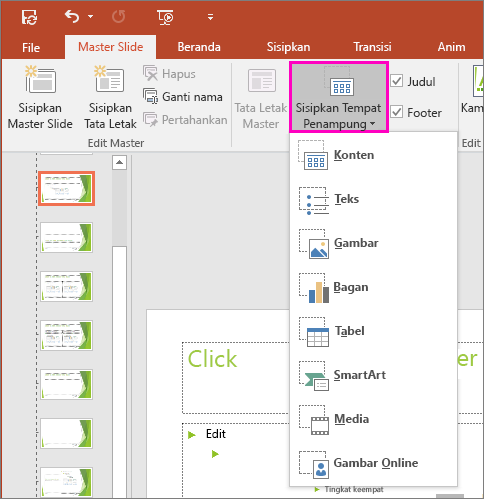484x499 pixels.
Task: Click the Sisipkan Tempat Penampung icon
Action: tap(339, 82)
